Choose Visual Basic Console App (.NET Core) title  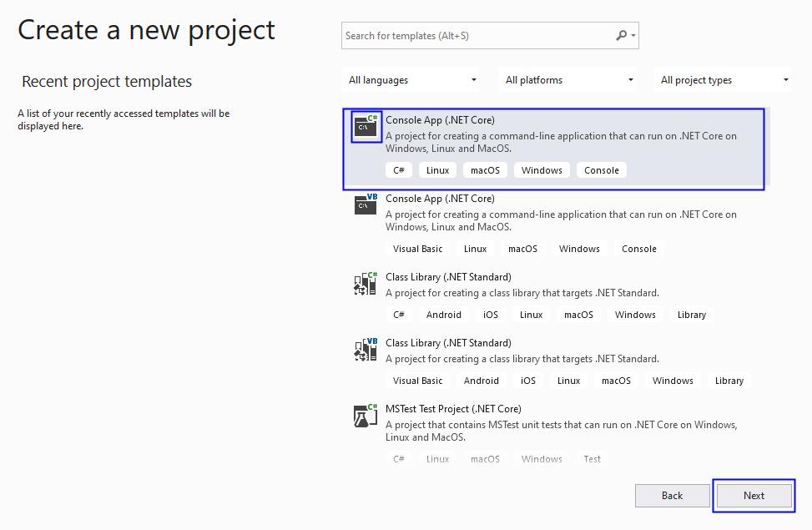pos(440,199)
